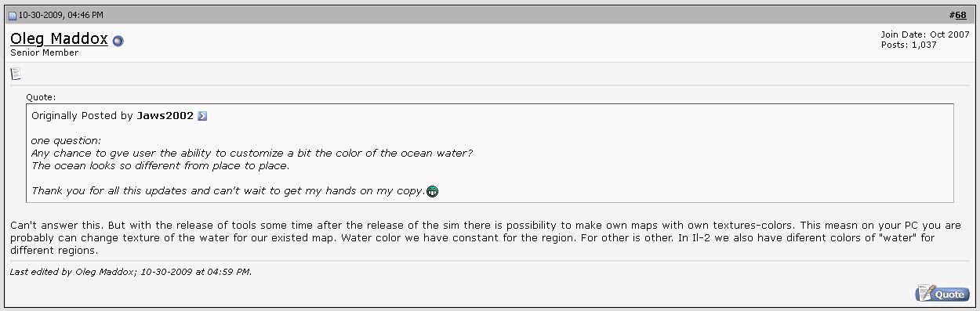Click the 'Last edited by Oleg Maddox' note
This screenshot has width=980, height=311.
pyautogui.click(x=131, y=272)
